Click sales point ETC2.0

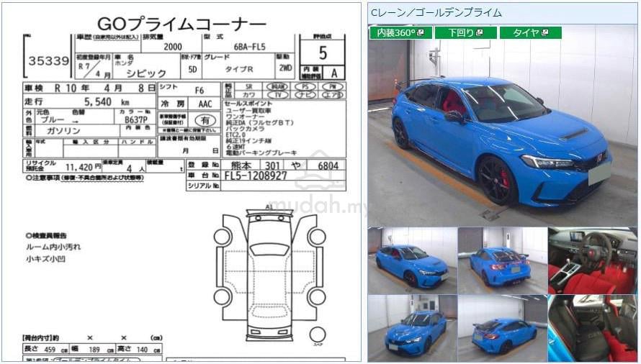pos(236,135)
